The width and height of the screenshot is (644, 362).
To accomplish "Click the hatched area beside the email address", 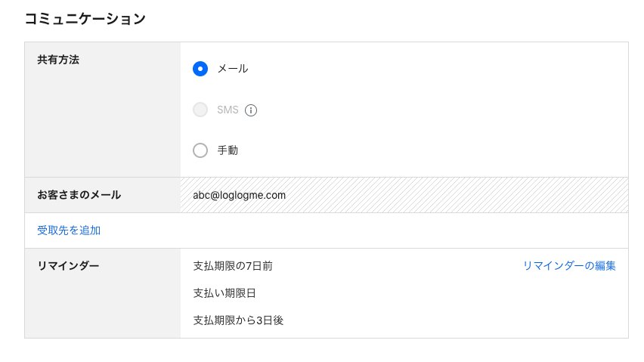I will [x=456, y=195].
